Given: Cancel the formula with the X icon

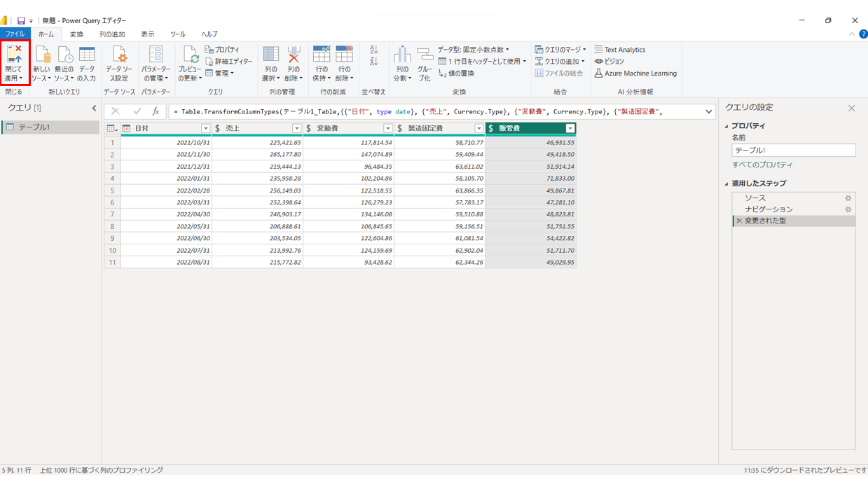Looking at the screenshot, I should (116, 111).
